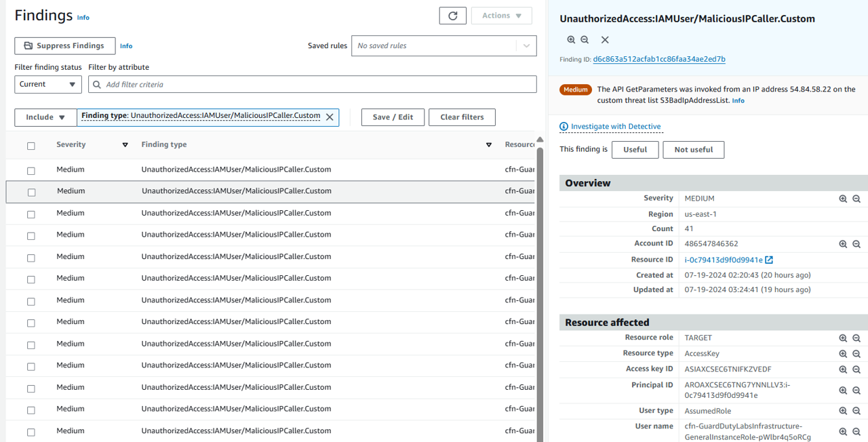Include filter icon for Severity MEDIUM
The height and width of the screenshot is (442, 868).
tap(843, 199)
